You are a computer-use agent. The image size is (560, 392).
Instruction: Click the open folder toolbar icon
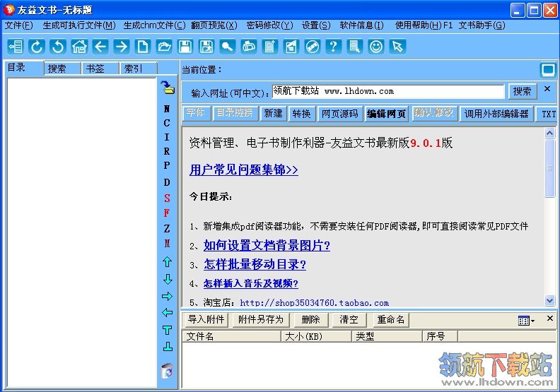click(164, 47)
